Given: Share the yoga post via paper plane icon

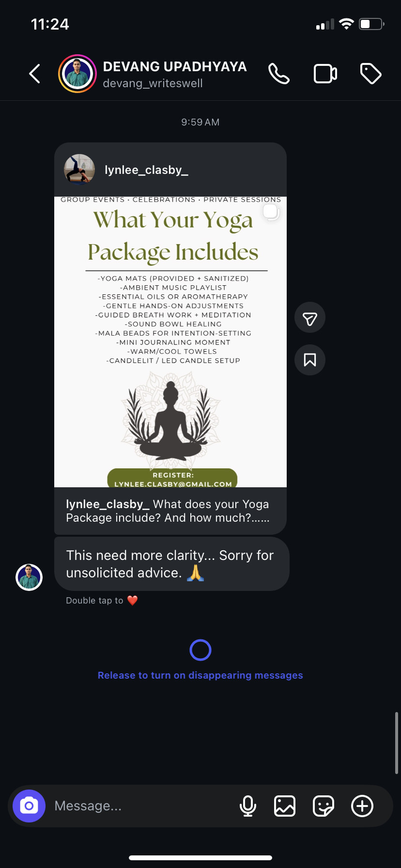Looking at the screenshot, I should tap(310, 318).
